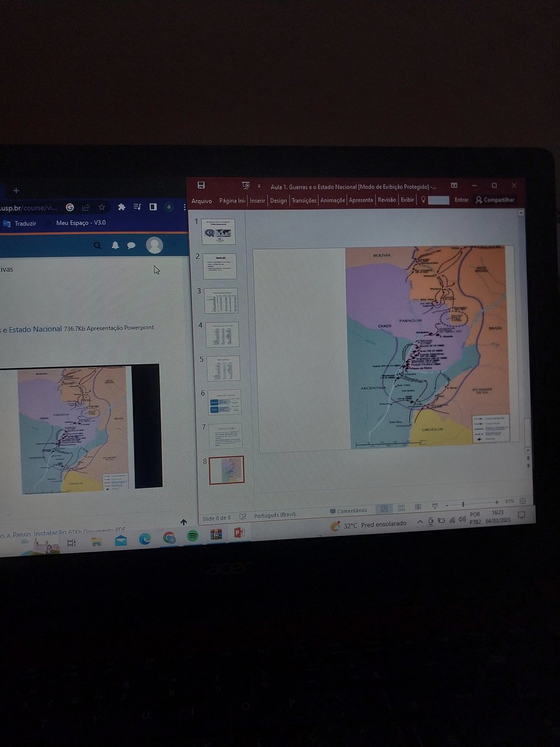Click Português (Brasil) language indicator

coord(274,515)
